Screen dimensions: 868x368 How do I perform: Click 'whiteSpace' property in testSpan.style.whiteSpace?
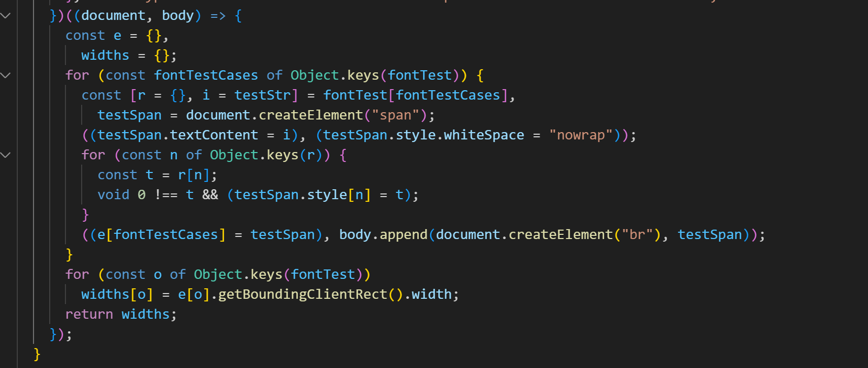[x=484, y=135]
